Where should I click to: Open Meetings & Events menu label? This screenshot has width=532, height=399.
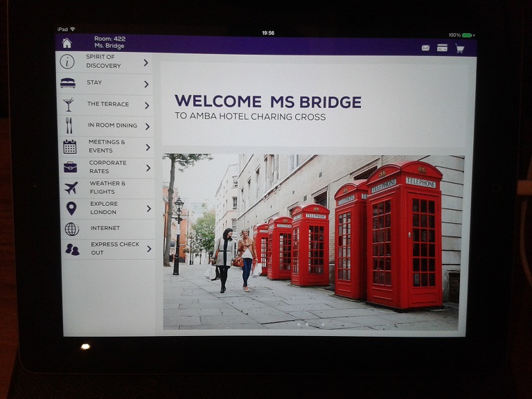point(107,146)
